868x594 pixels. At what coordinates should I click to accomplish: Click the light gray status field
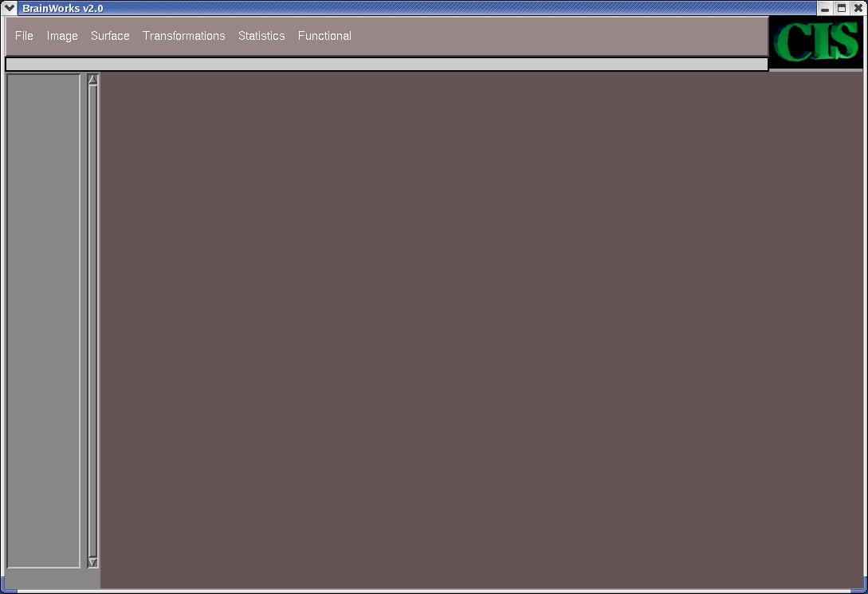[x=387, y=65]
